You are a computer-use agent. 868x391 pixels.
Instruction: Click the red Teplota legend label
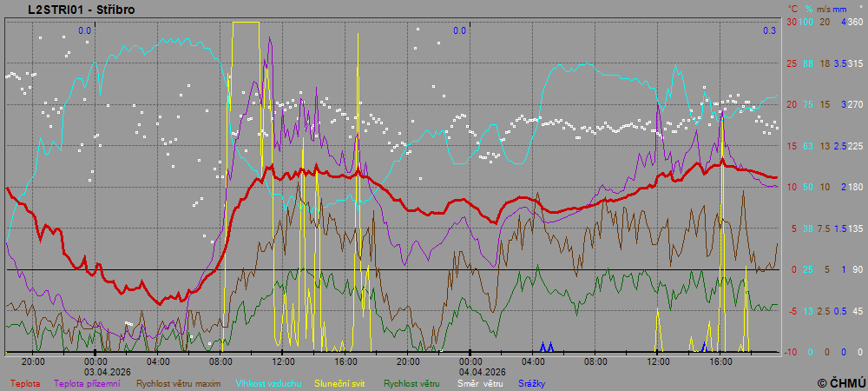25,382
